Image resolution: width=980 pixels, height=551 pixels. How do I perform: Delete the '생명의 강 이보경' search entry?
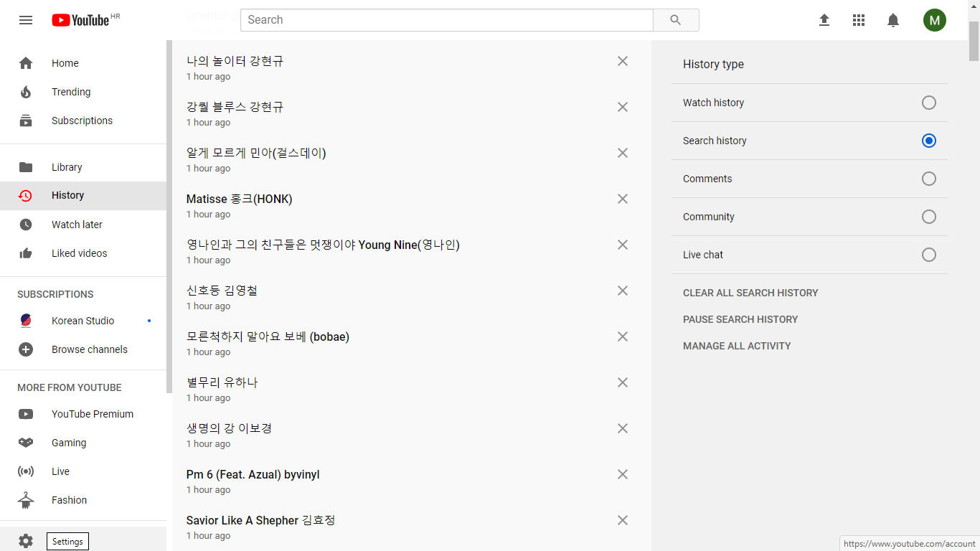pos(623,428)
